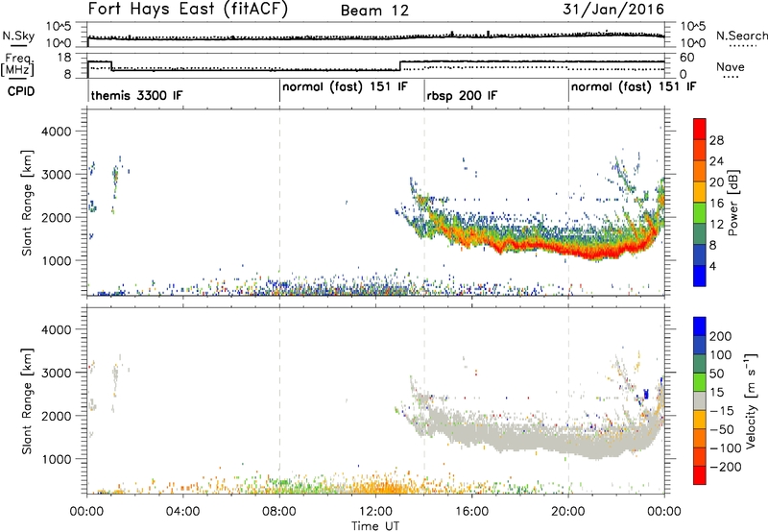
Task: Click the '04:00' time axis tick label
Action: tap(183, 511)
